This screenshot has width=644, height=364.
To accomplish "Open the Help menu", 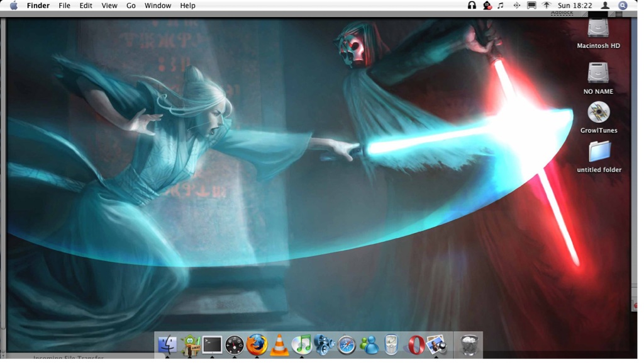I will click(x=187, y=6).
